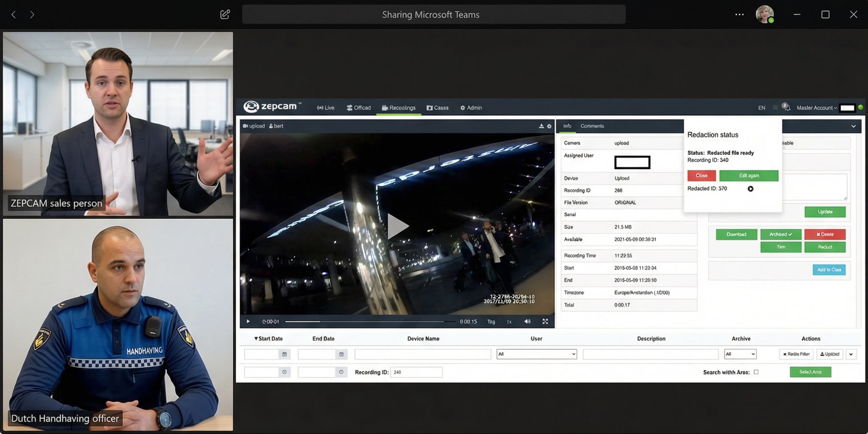Open video settings gear icon
The height and width of the screenshot is (434, 868).
549,126
